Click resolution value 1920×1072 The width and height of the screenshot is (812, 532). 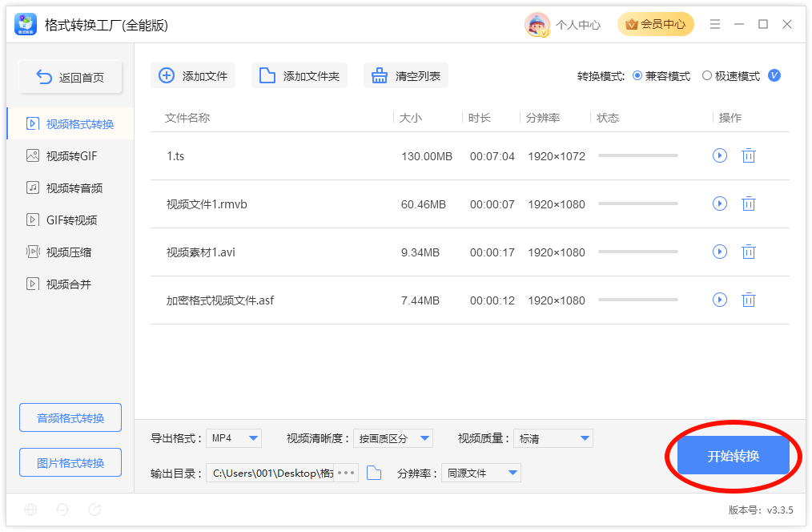click(557, 156)
